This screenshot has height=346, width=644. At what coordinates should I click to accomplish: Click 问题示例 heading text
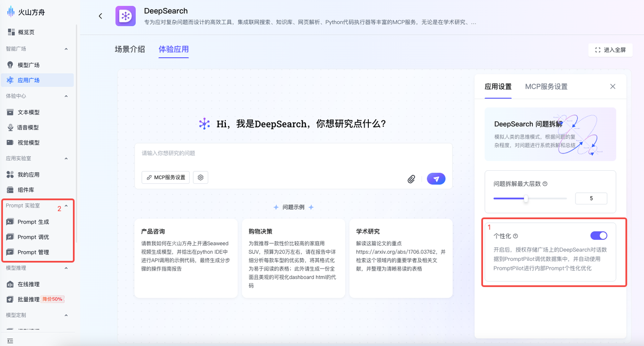click(293, 207)
